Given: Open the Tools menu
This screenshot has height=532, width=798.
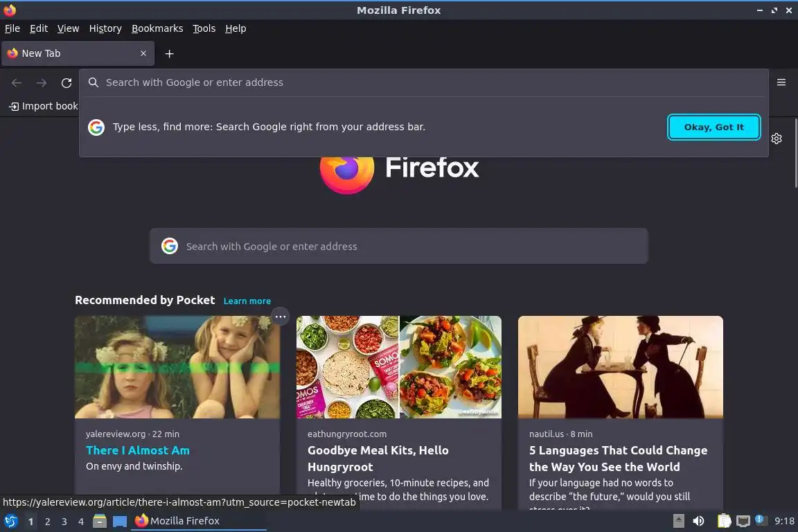Looking at the screenshot, I should (204, 28).
